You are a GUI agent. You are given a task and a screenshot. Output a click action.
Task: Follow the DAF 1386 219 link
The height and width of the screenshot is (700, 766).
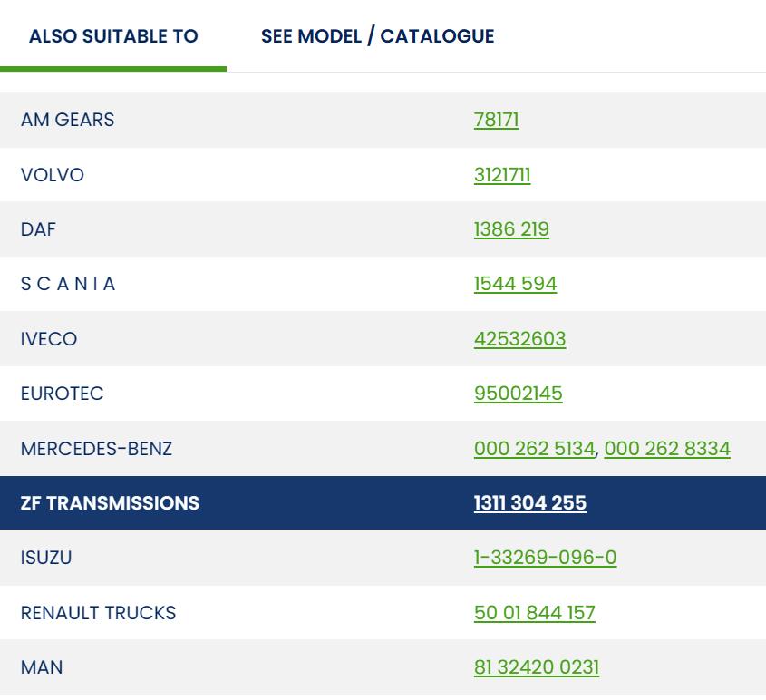tap(511, 229)
